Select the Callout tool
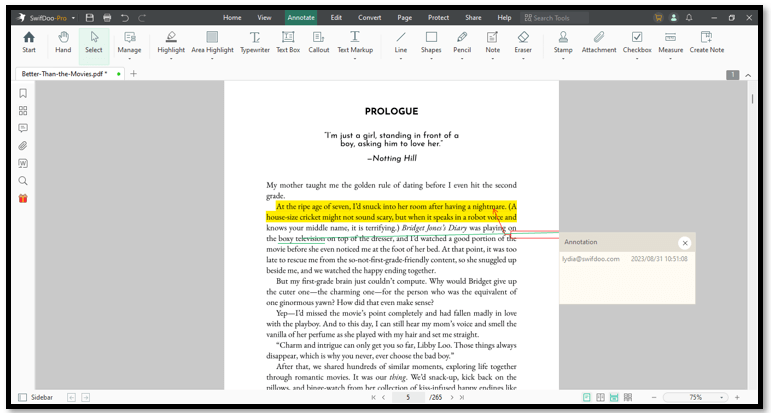The width and height of the screenshot is (771, 413). click(319, 42)
